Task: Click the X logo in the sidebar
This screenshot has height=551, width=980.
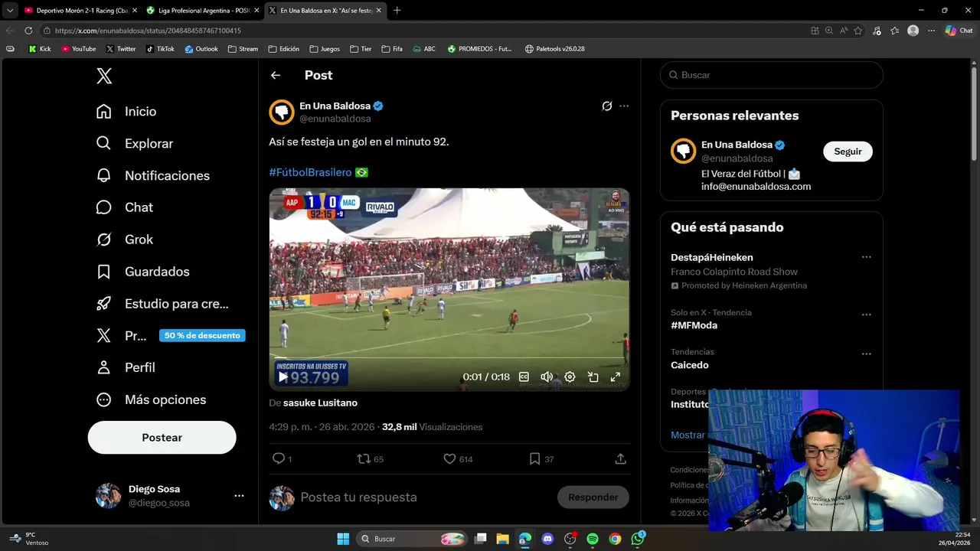Action: 104,76
